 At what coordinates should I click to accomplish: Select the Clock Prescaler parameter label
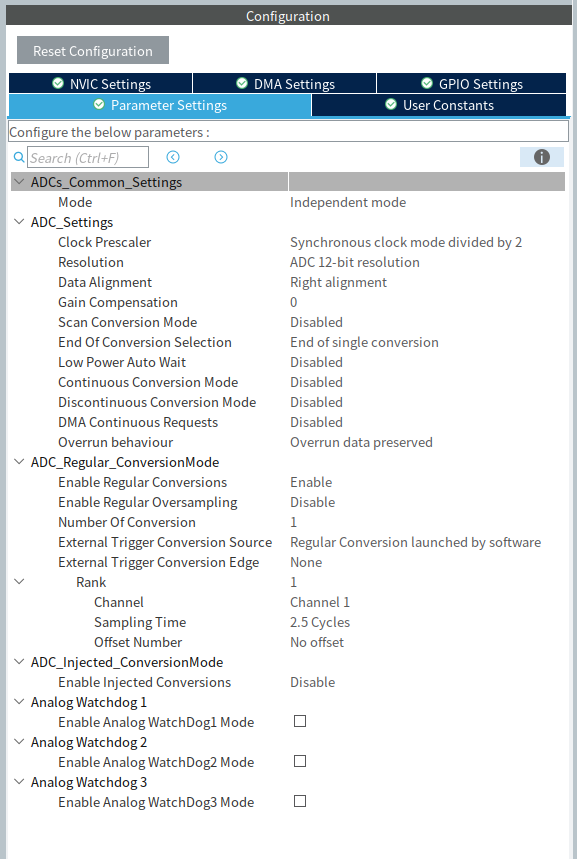105,242
